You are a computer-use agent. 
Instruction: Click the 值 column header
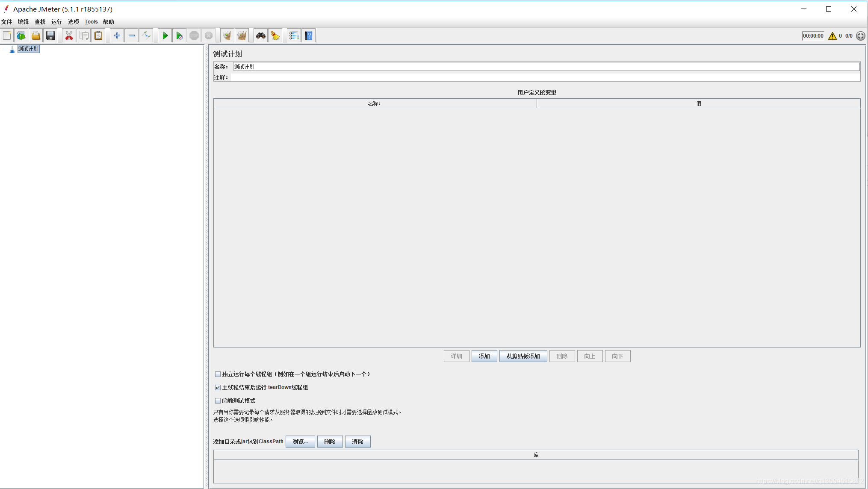(698, 103)
